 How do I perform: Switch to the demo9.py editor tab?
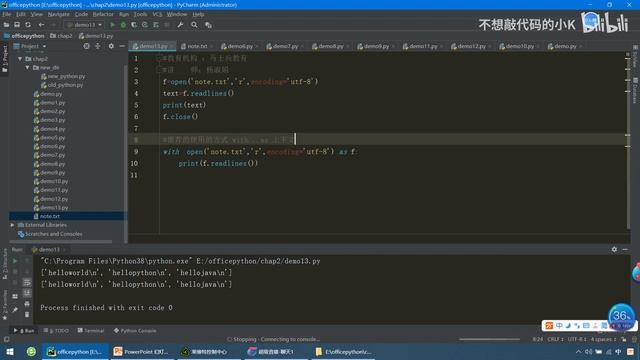(x=376, y=46)
